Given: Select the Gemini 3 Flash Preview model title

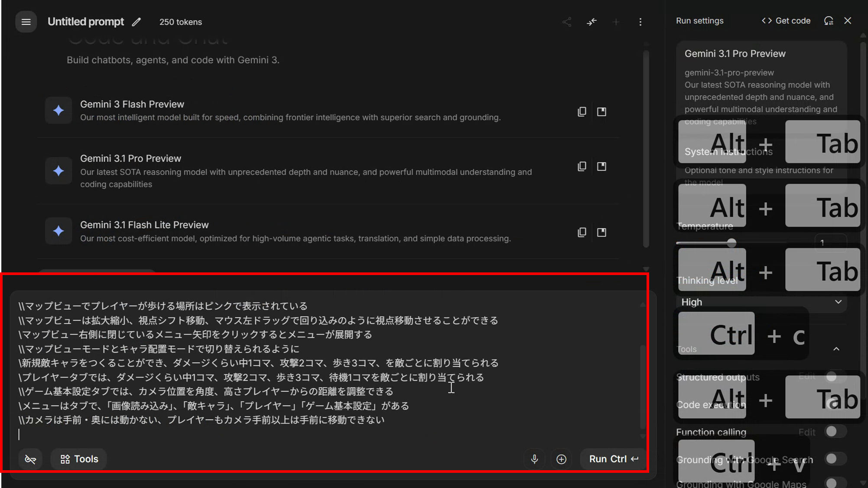Looking at the screenshot, I should (132, 104).
